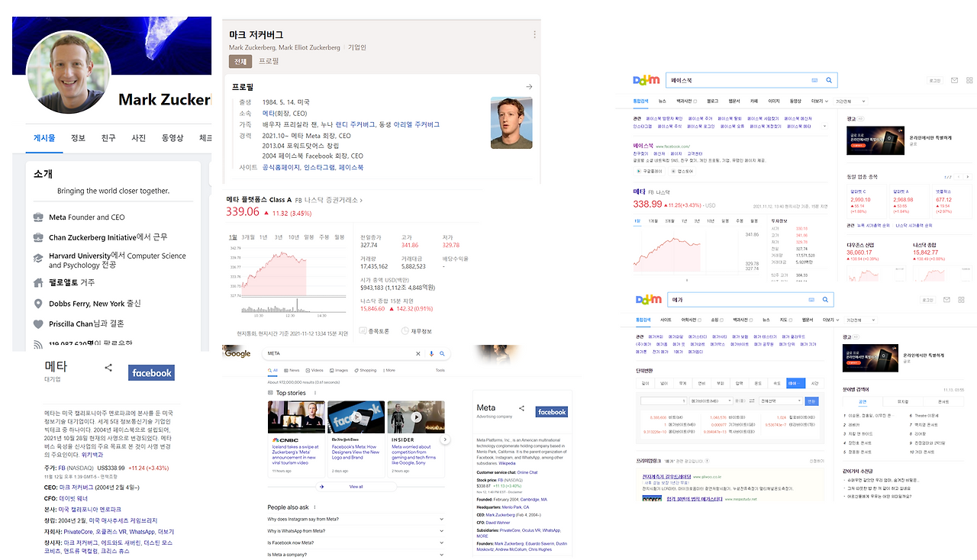Click the Google META search input field
The image size is (977, 560).
(339, 354)
